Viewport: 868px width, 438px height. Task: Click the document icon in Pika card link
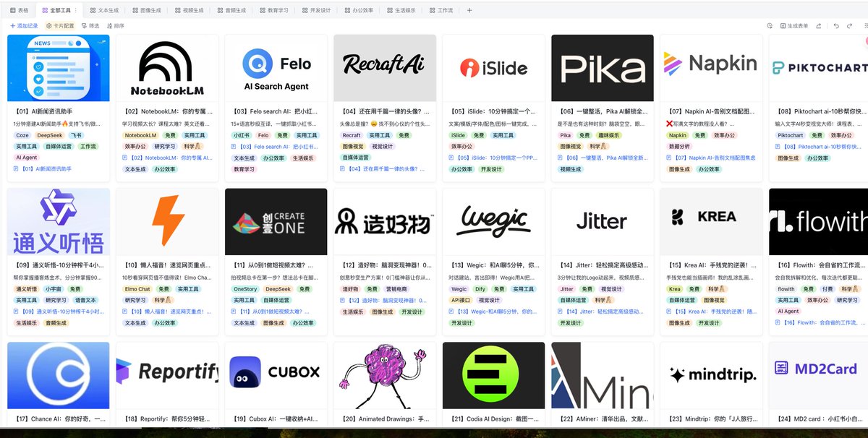tap(561, 158)
